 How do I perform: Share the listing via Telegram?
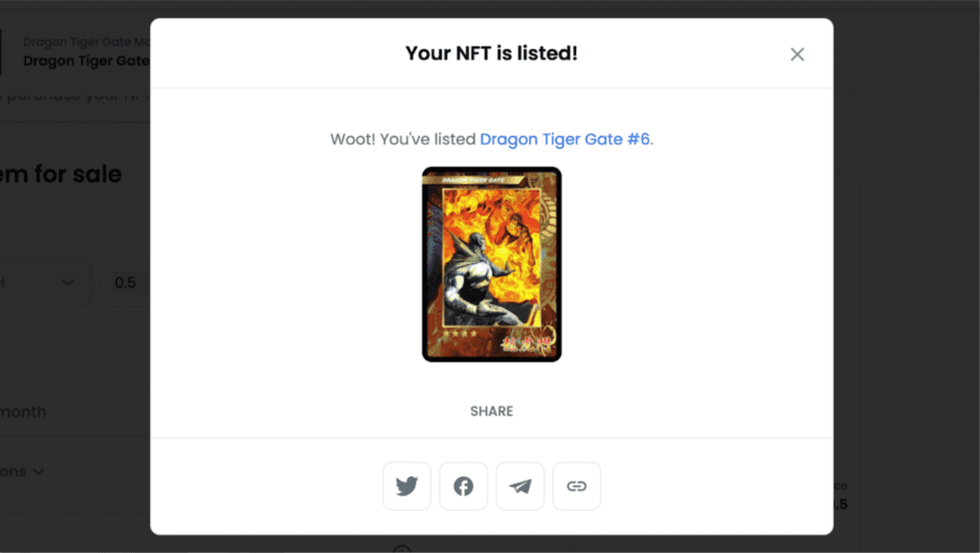[x=520, y=486]
